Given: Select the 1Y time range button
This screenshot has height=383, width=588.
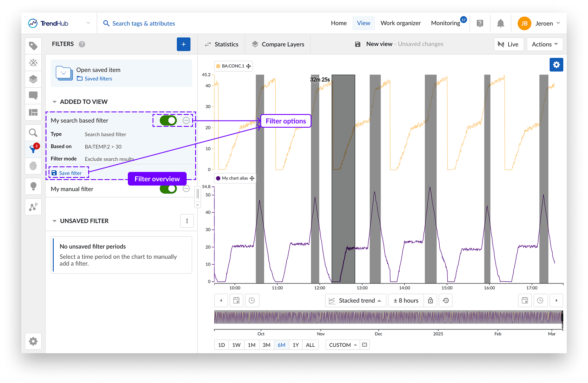Looking at the screenshot, I should [296, 345].
